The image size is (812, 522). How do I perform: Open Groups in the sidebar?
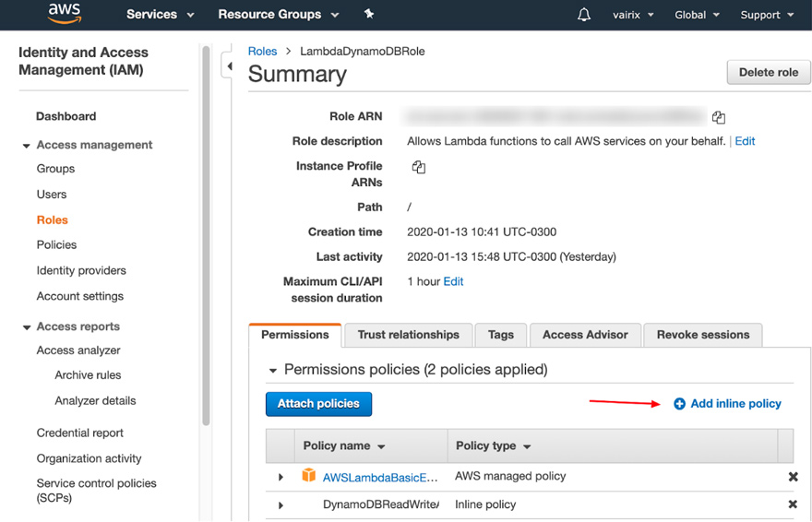[55, 169]
